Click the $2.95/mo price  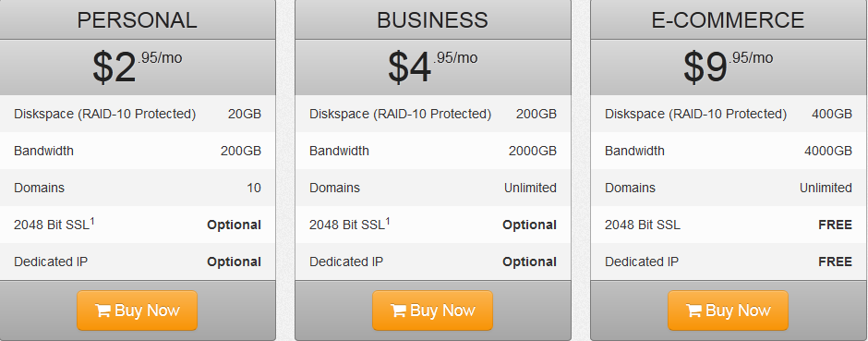click(137, 67)
